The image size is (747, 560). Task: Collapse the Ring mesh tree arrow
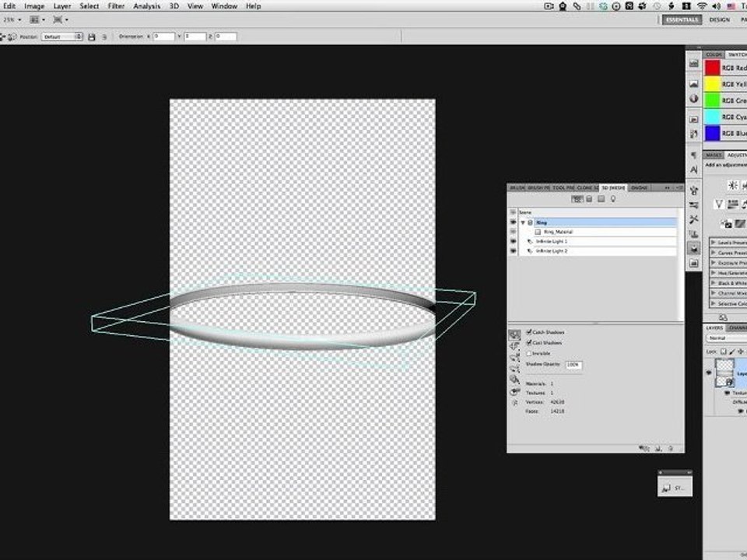(523, 222)
